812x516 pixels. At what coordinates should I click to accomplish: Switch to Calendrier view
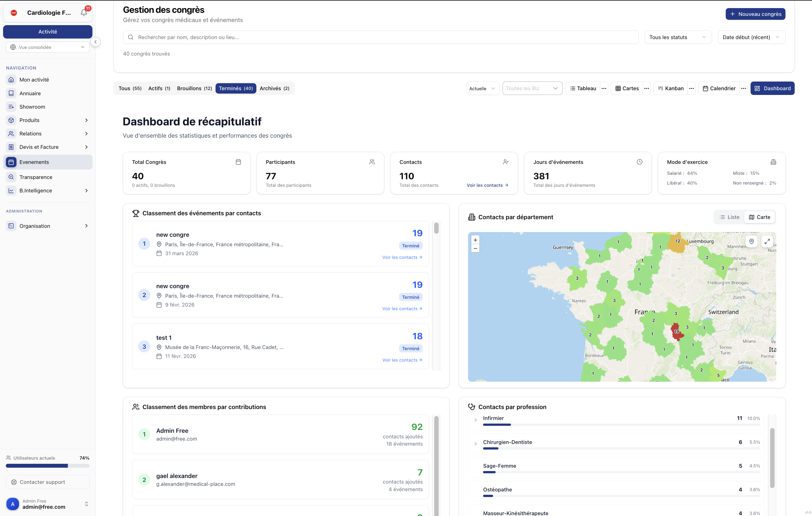pyautogui.click(x=719, y=88)
